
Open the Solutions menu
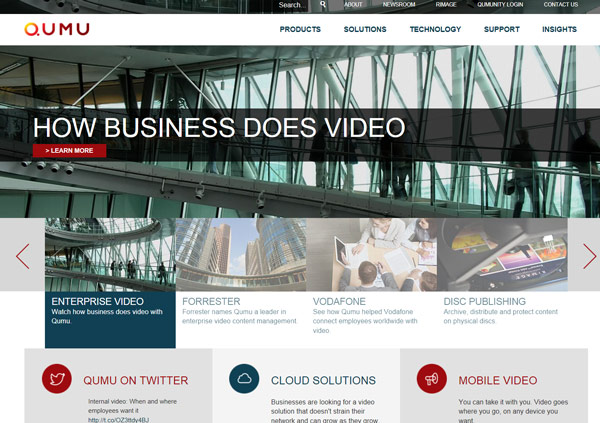click(365, 29)
